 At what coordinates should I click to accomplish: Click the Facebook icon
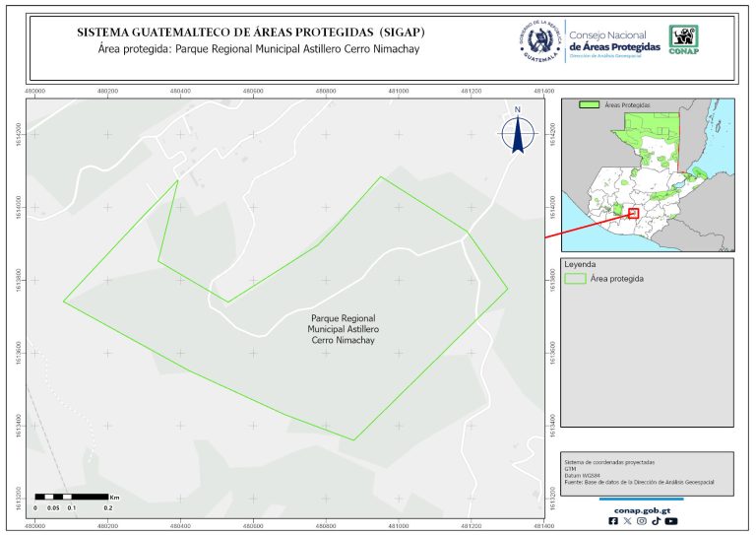click(x=614, y=521)
